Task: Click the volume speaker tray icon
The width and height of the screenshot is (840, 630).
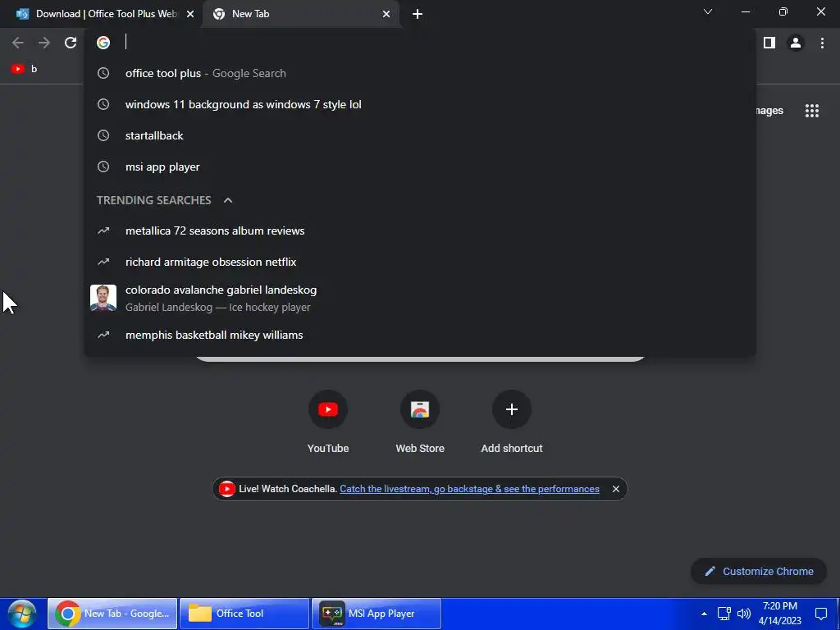Action: (744, 614)
